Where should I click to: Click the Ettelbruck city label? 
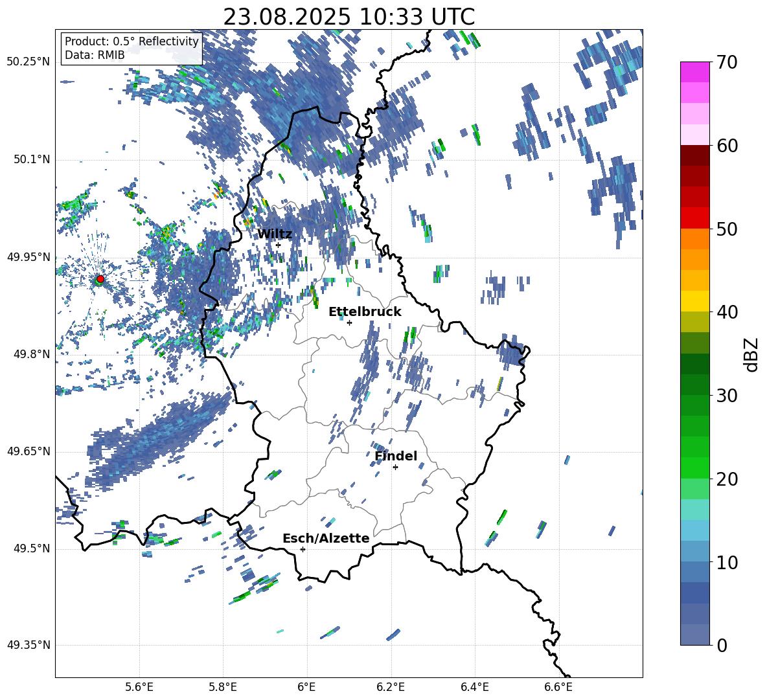click(x=365, y=312)
